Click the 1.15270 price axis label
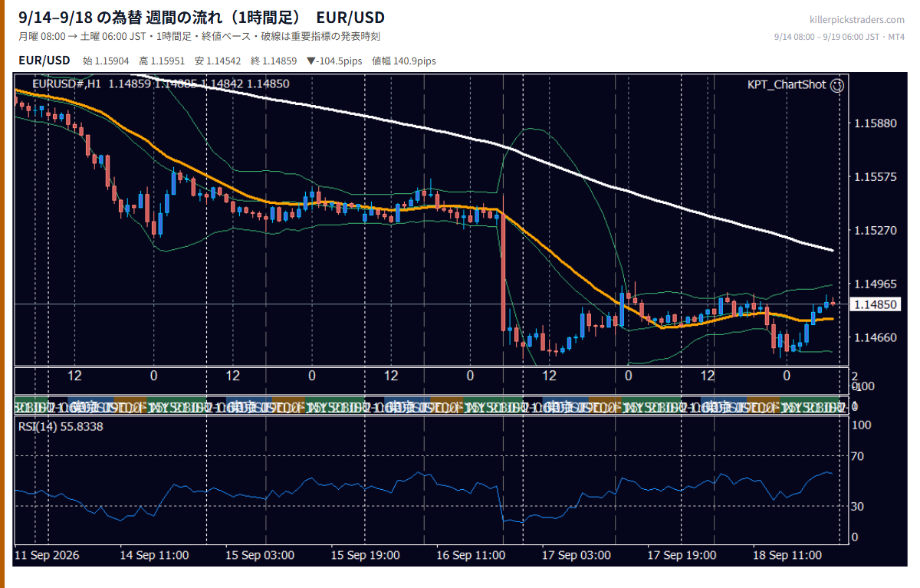The width and height of the screenshot is (920, 588). coord(875,230)
